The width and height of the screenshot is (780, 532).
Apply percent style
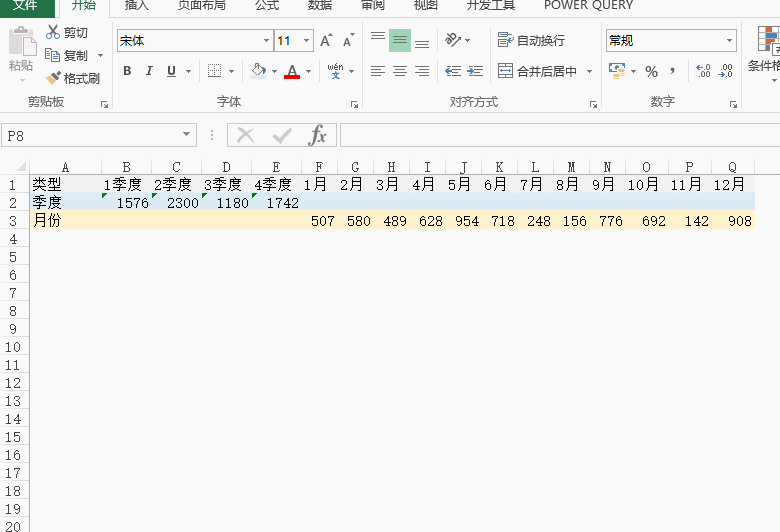651,72
